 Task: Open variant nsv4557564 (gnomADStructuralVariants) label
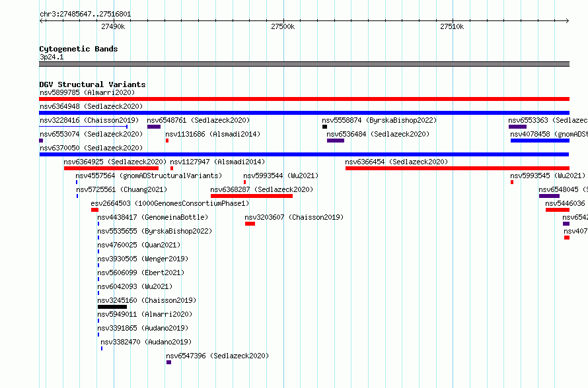click(149, 176)
